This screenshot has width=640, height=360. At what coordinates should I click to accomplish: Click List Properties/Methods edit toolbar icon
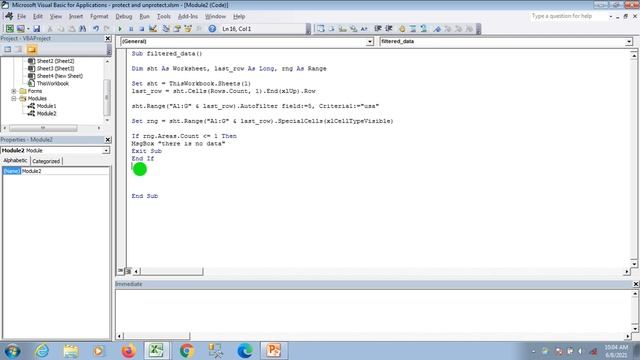pos(321,29)
